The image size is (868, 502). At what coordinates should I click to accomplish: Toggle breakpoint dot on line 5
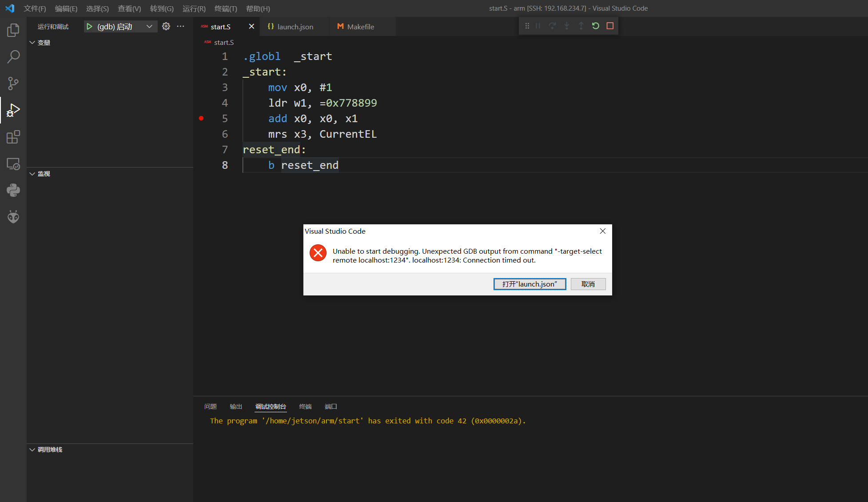(x=201, y=118)
